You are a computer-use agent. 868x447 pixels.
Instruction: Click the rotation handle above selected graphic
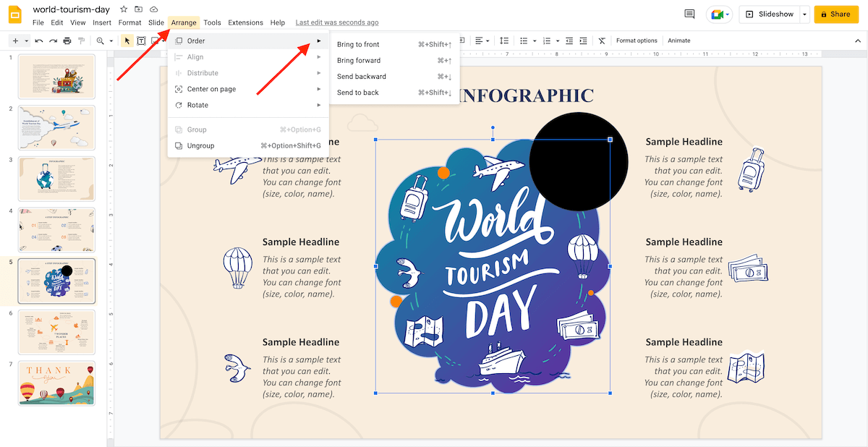tap(493, 128)
